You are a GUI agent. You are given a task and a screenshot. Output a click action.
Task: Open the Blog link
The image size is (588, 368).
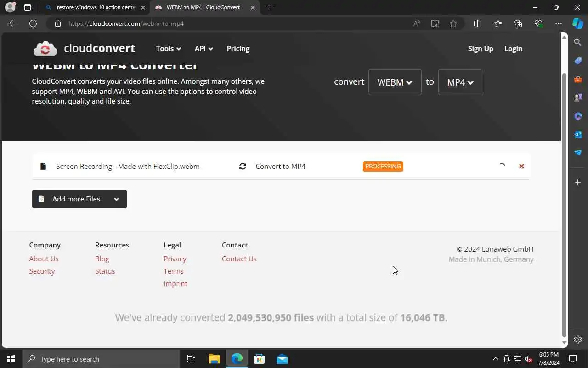click(x=102, y=259)
